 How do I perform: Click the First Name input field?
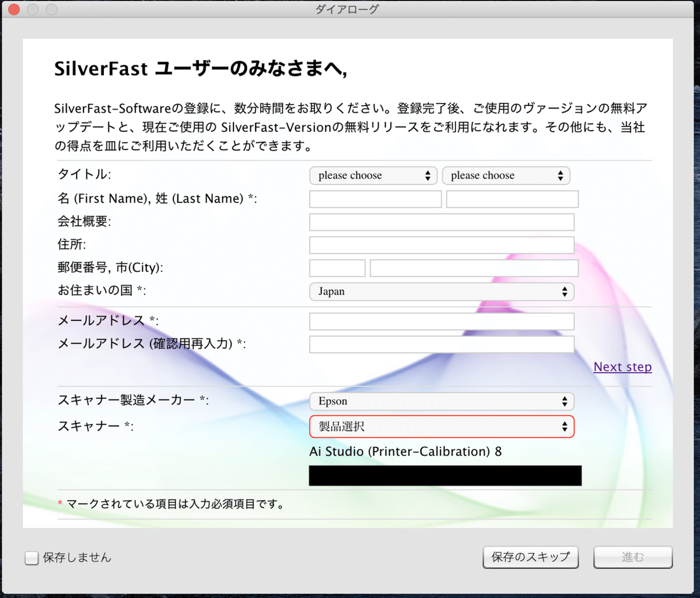(x=374, y=198)
